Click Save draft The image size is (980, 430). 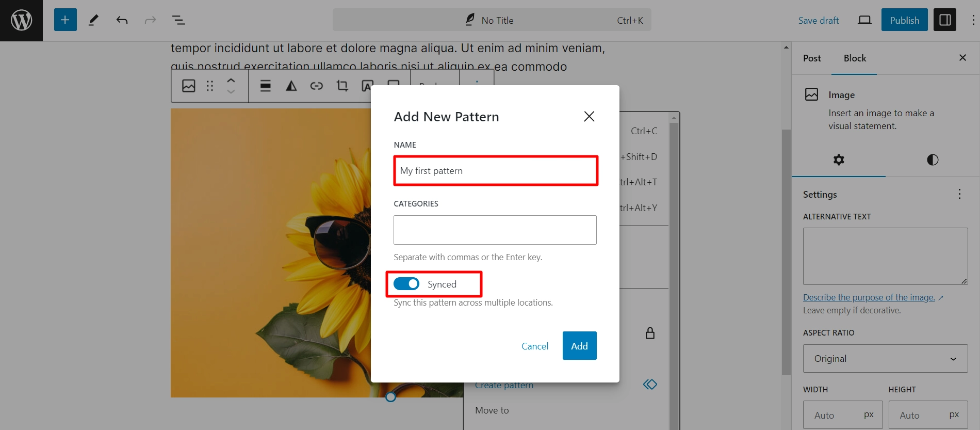819,20
